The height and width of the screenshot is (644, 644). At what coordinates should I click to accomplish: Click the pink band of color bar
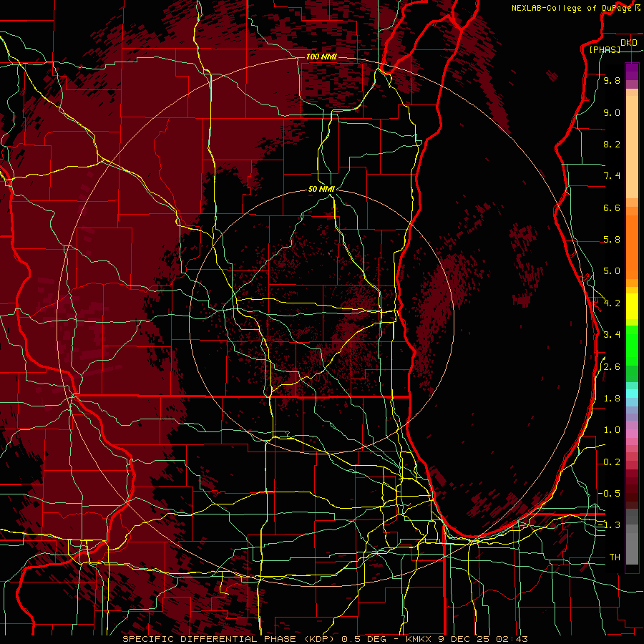(632, 434)
